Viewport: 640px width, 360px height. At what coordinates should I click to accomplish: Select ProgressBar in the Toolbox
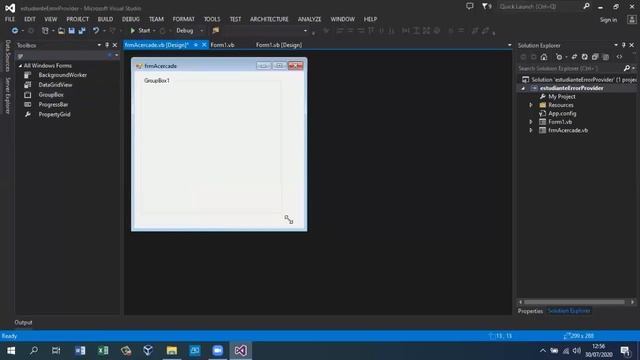53,104
